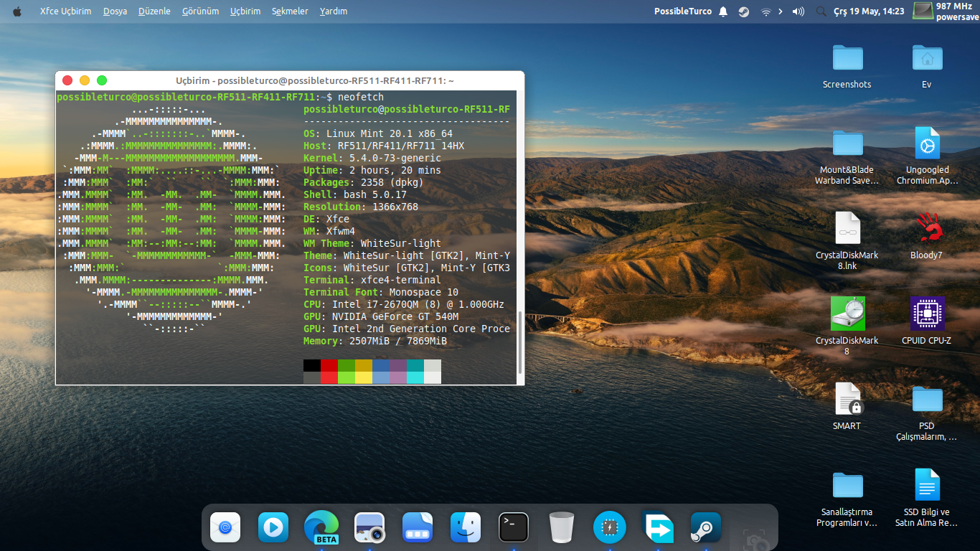Open the notification bell in the panel

coord(723,11)
